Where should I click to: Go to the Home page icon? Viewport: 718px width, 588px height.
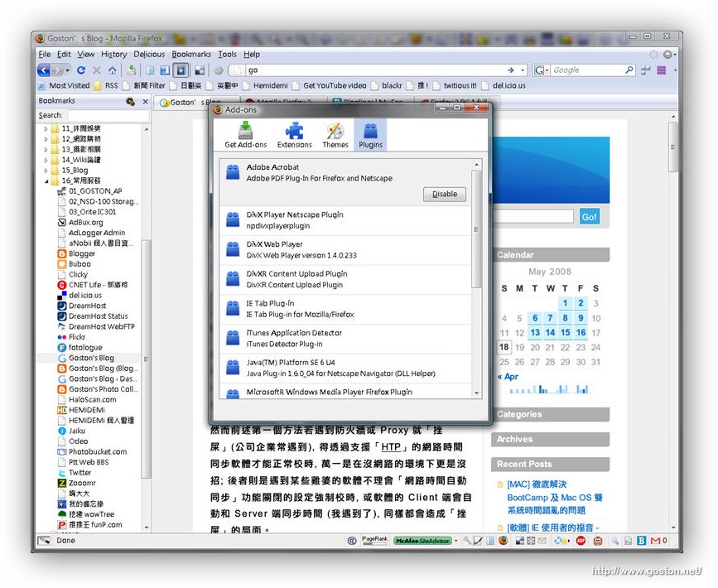point(112,70)
